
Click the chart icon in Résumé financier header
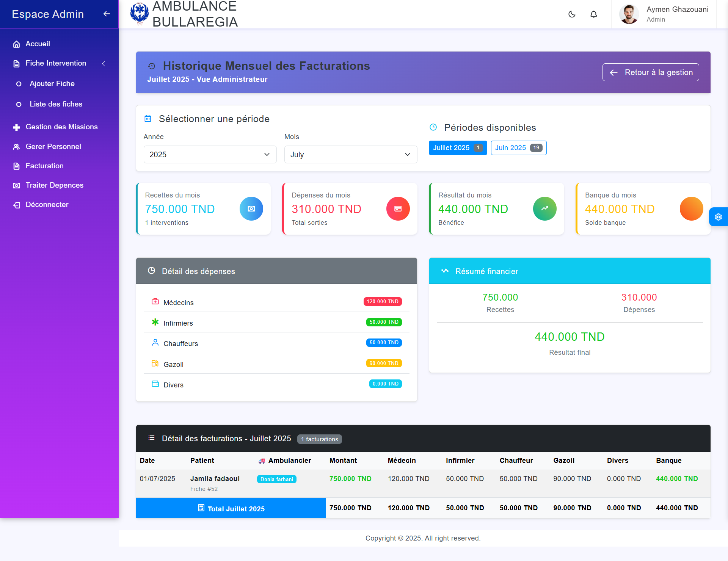pos(445,271)
